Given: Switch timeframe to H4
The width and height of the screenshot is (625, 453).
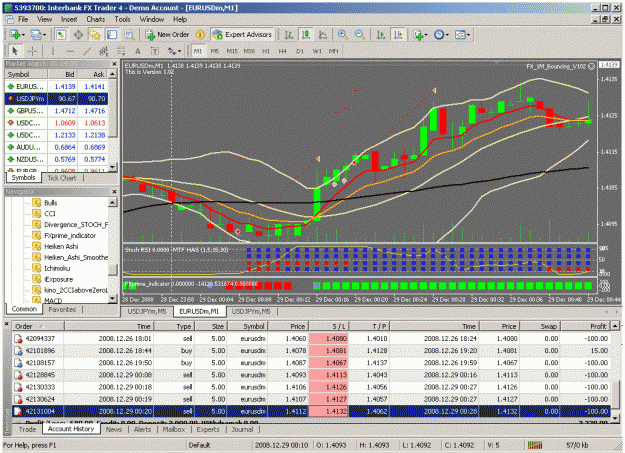Looking at the screenshot, I should [283, 51].
